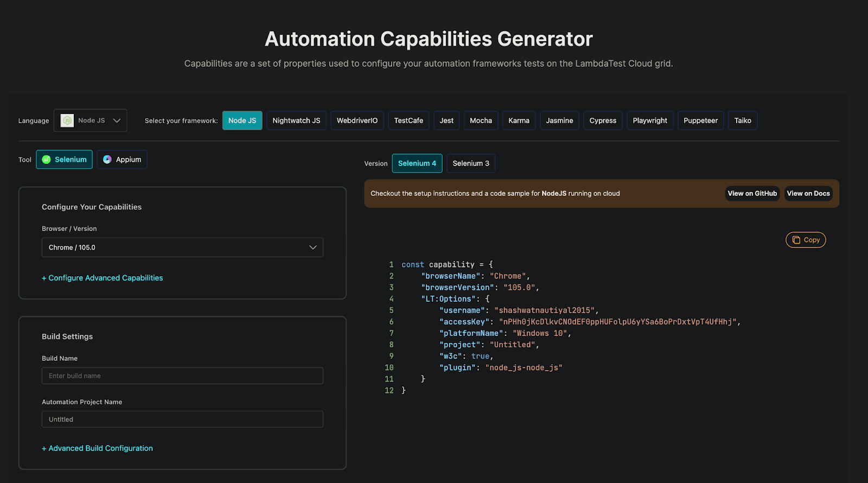This screenshot has height=483, width=868.
Task: Expand Advanced Build Configuration
Action: tap(97, 448)
